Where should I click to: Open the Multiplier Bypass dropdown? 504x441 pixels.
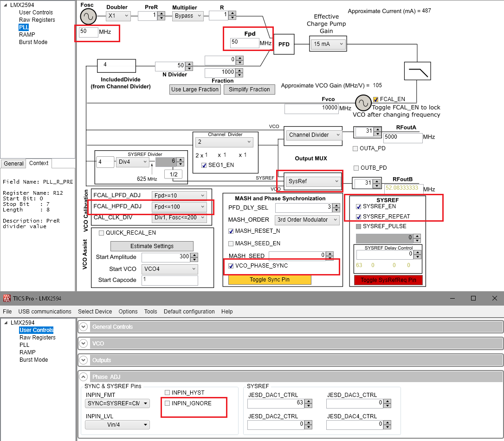[x=188, y=16]
